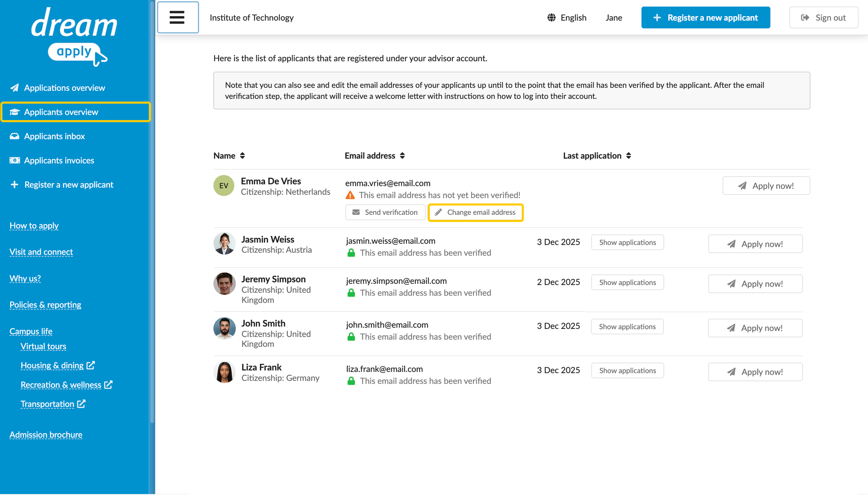Show applications for Jeremy Simpson
Image resolution: width=868 pixels, height=495 pixels.
tap(627, 283)
